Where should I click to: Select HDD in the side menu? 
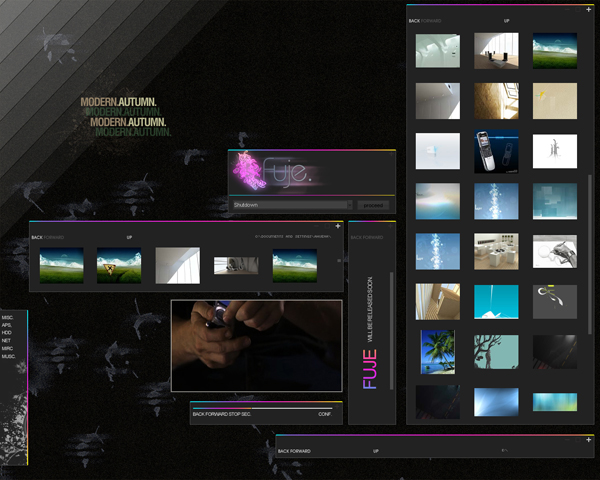point(7,333)
